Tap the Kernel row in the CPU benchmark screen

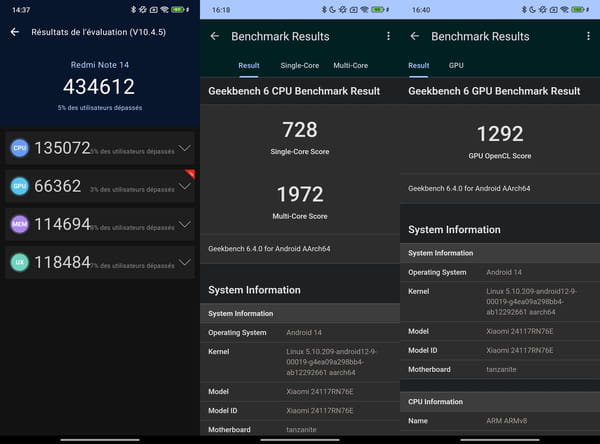(x=300, y=362)
